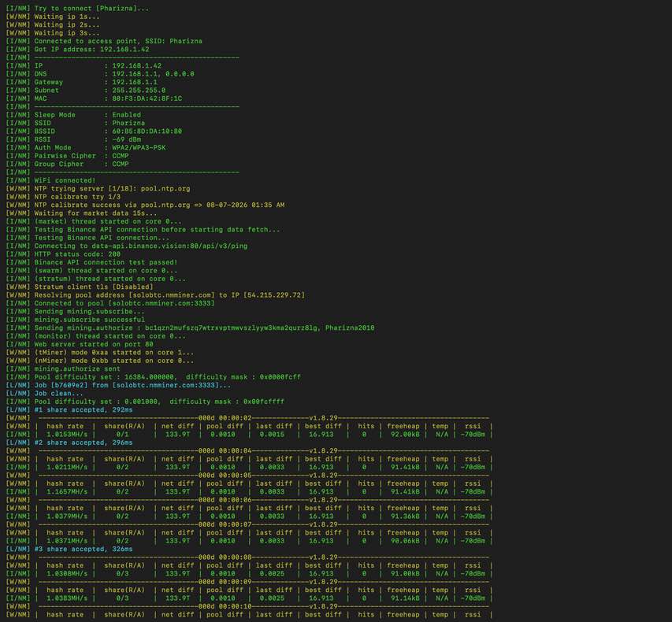This screenshot has height=622, width=672.
Task: Select the Subnet value "255.255.255.0"
Action: [139, 91]
